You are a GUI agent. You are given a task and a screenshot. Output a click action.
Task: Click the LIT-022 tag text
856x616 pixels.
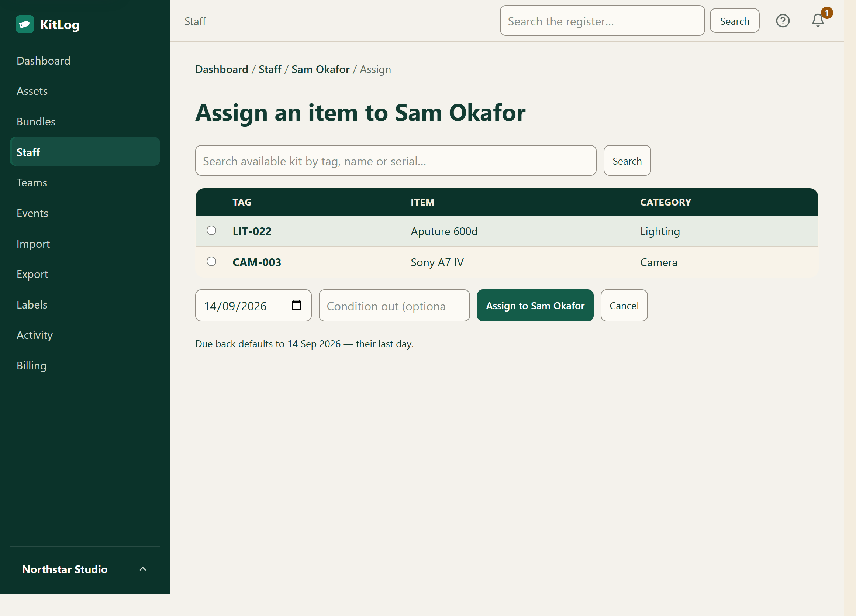point(252,231)
